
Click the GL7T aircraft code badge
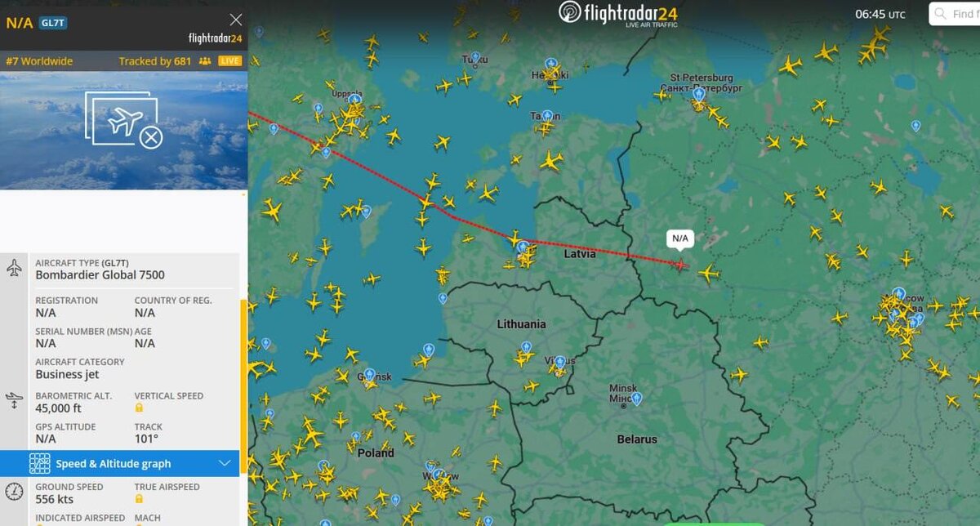pos(54,23)
